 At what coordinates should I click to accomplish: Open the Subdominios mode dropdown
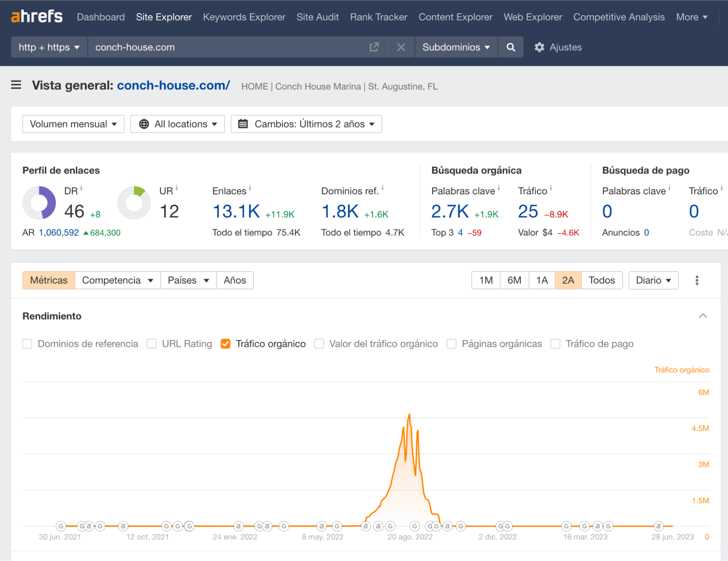(x=456, y=47)
